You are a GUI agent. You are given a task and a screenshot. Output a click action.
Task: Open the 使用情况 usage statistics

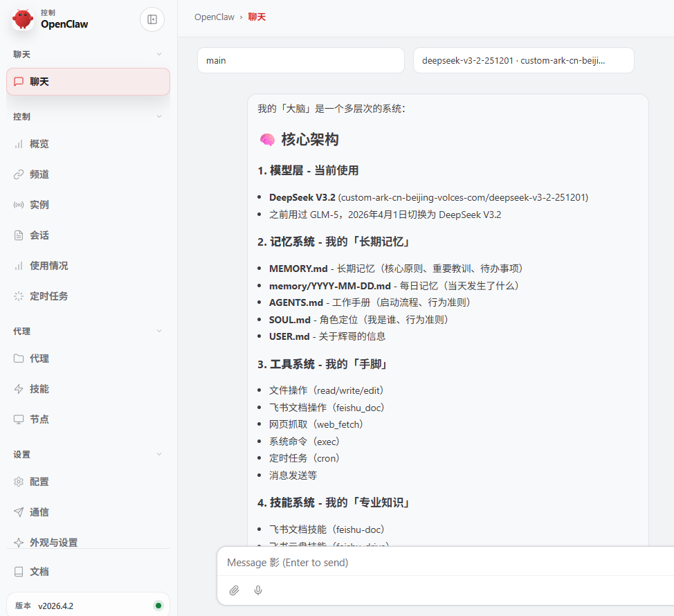(x=47, y=265)
